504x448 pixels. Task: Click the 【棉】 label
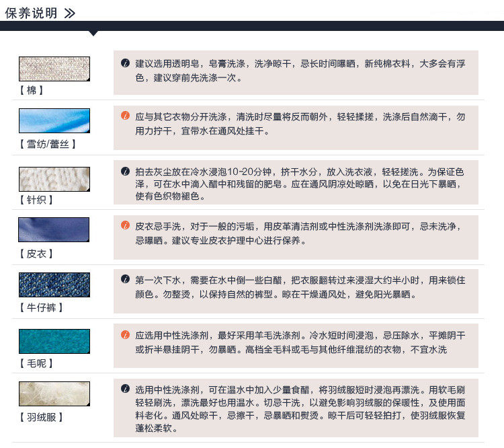[32, 90]
